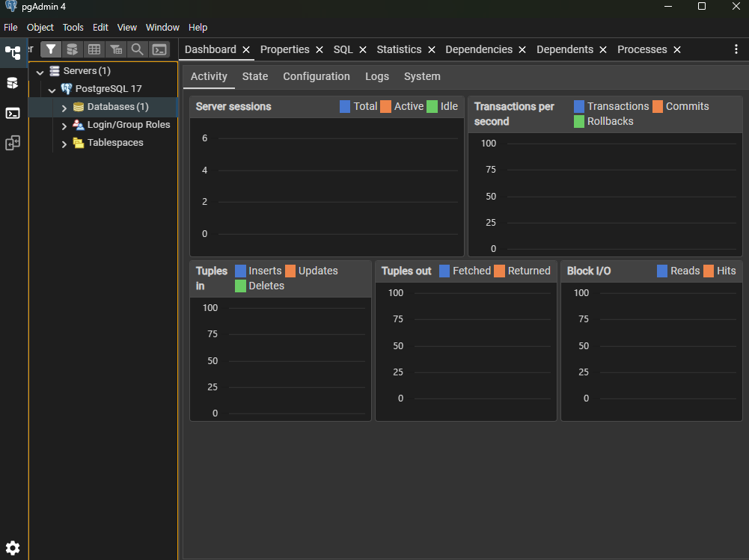Viewport: 749px width, 560px height.
Task: Close the Properties tab
Action: [320, 49]
